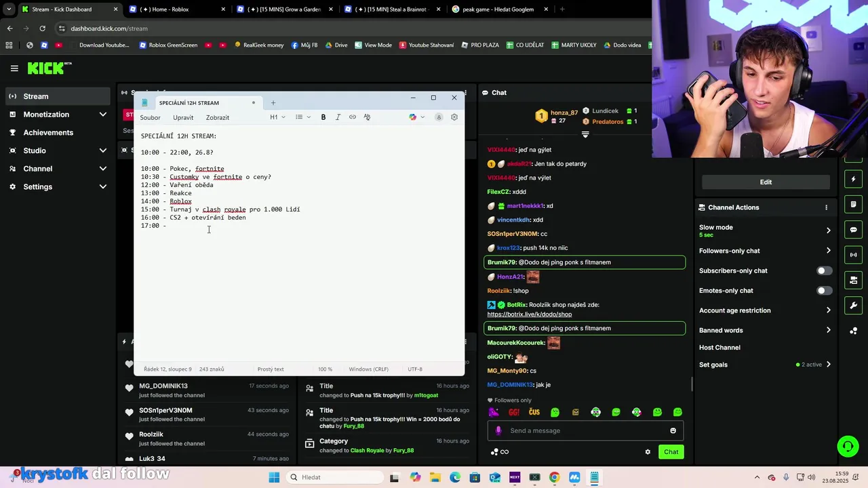Toggle bold formatting in Notepad
Screen dimensions: 868x488
323,117
